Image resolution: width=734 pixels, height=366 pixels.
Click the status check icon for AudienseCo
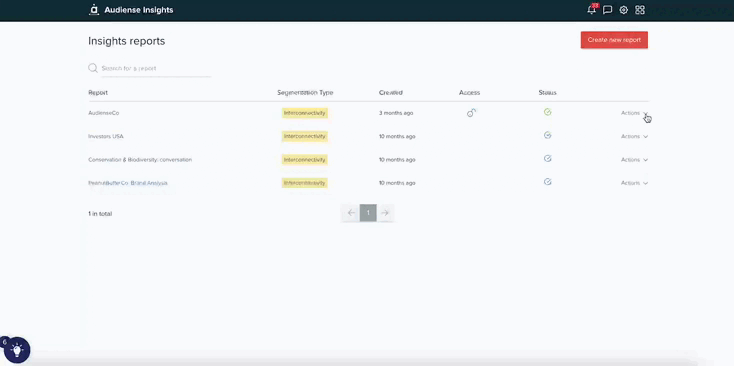(548, 112)
